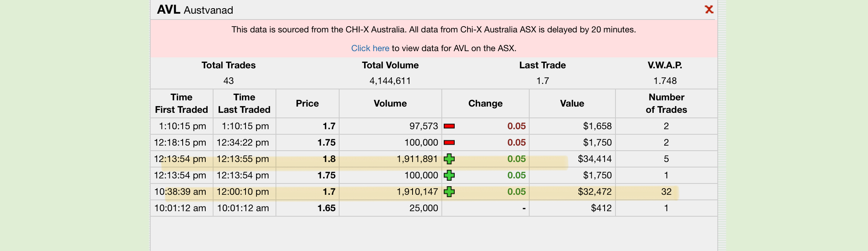Click the red minus icon in the 97,573 row
The image size is (868, 251).
click(x=449, y=126)
